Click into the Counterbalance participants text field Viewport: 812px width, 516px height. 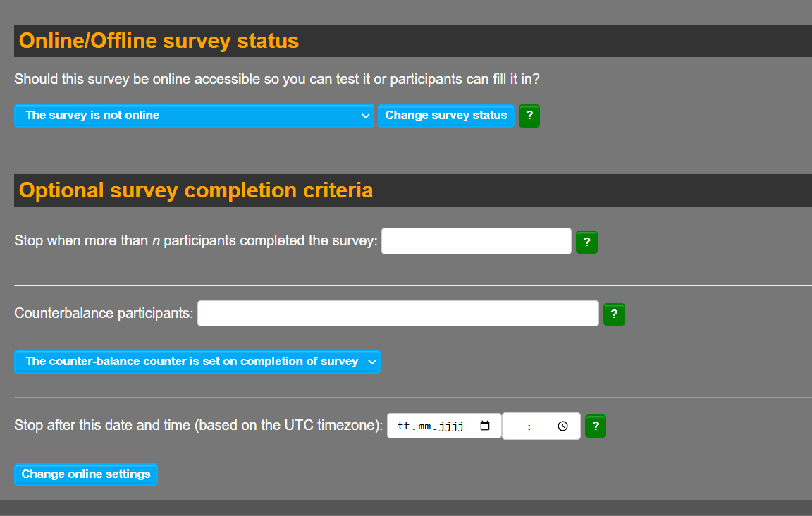(x=398, y=314)
